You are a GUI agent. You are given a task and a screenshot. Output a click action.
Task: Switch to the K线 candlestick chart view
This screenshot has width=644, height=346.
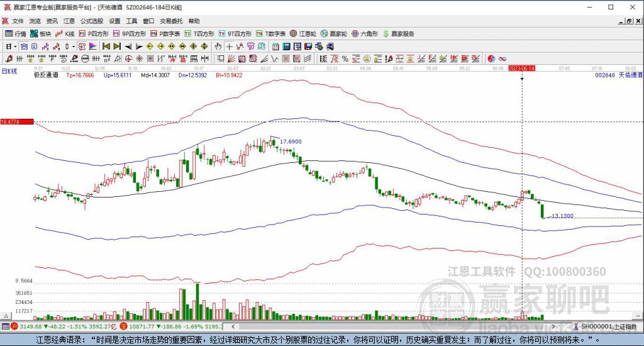(x=65, y=34)
